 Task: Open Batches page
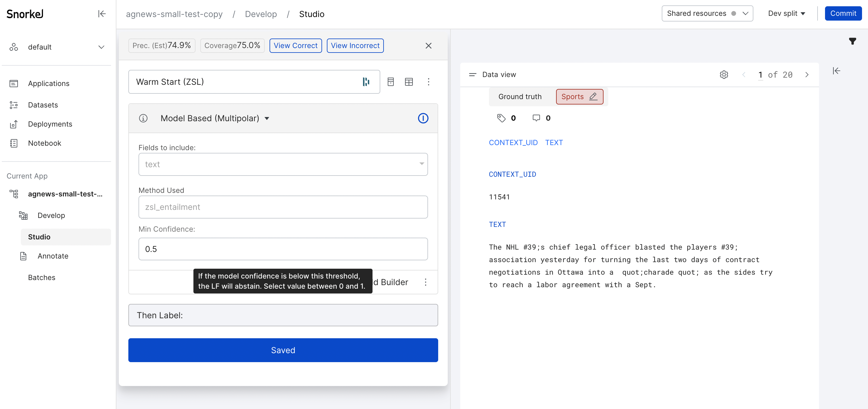pos(41,277)
